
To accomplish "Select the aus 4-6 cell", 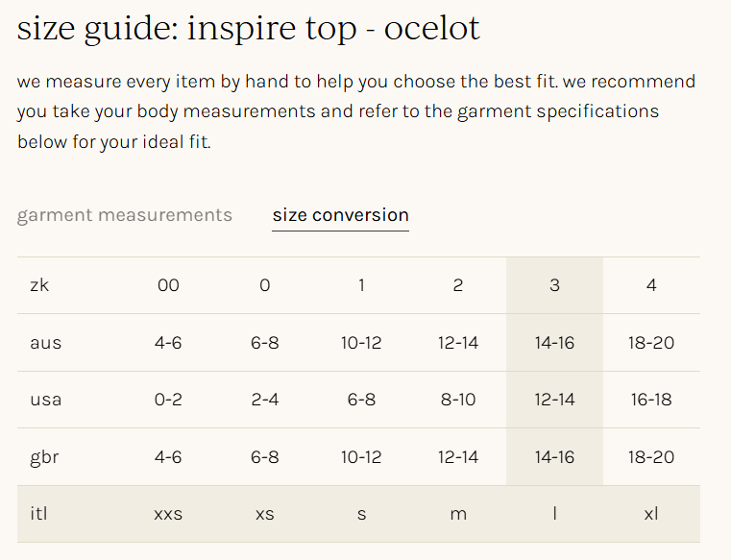I will click(x=168, y=343).
